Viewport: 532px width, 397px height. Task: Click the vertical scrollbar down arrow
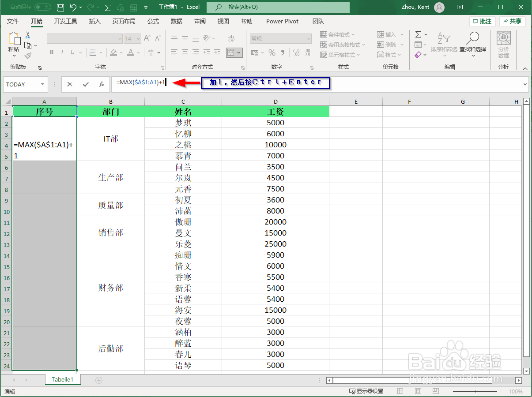coord(526,371)
